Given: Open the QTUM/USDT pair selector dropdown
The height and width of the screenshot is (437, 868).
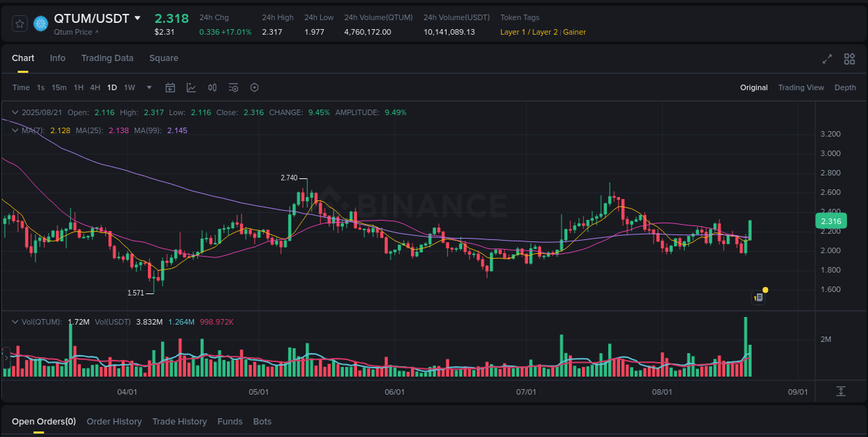Looking at the screenshot, I should point(137,19).
